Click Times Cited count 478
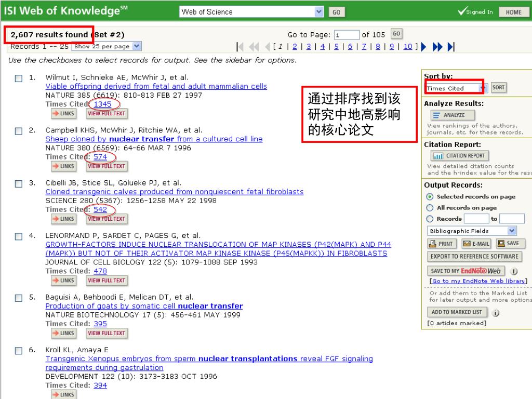The height and width of the screenshot is (399, 532). (100, 271)
